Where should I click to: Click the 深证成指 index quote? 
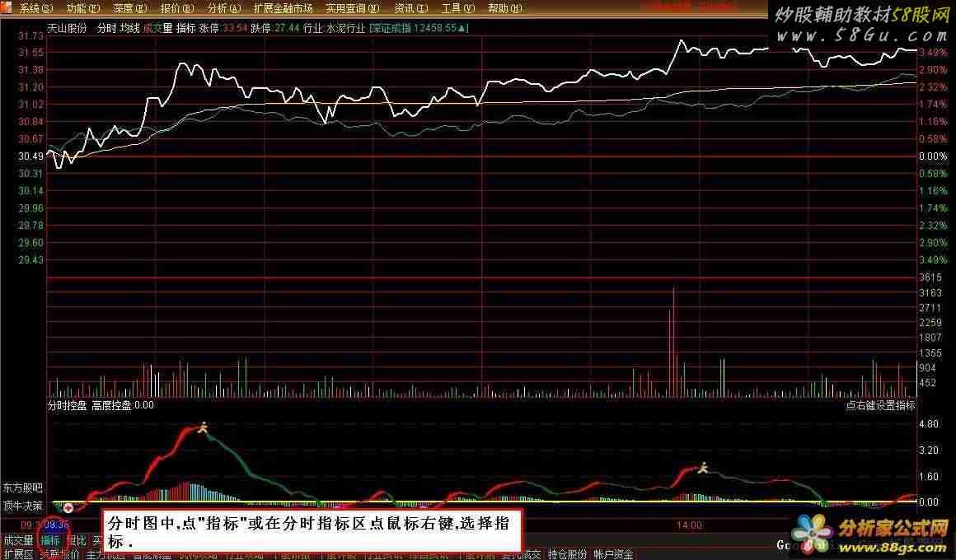point(419,28)
